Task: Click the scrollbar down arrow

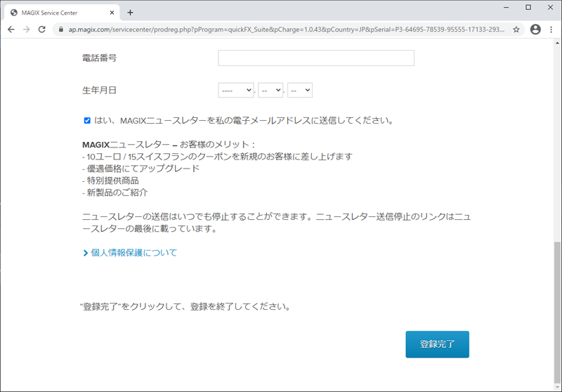Action: coord(557,387)
